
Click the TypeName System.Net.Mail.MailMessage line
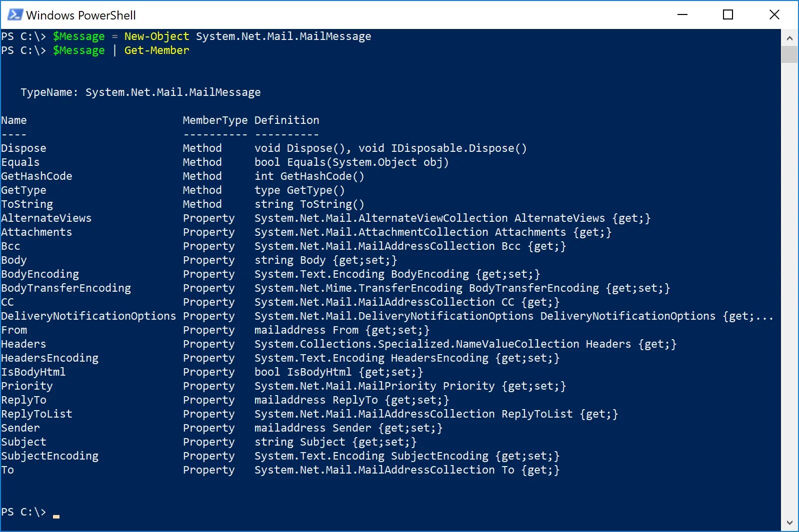pyautogui.click(x=140, y=92)
